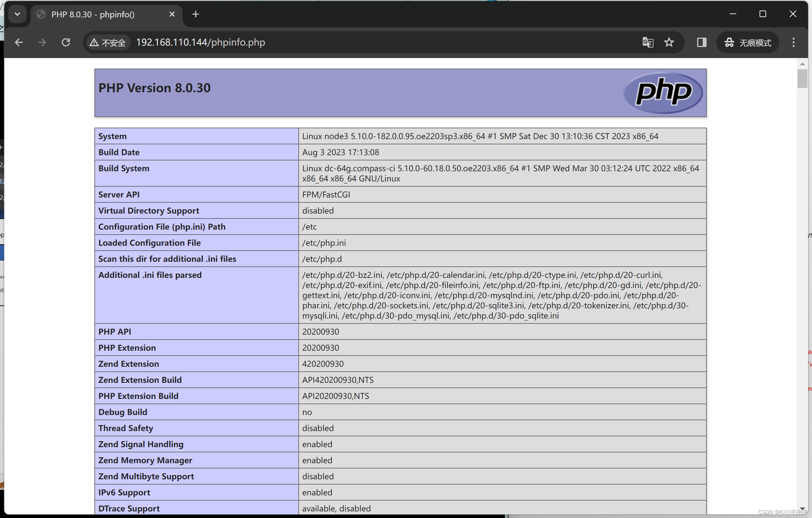This screenshot has height=518, width=812.
Task: Click the address bar URL field
Action: click(x=385, y=43)
